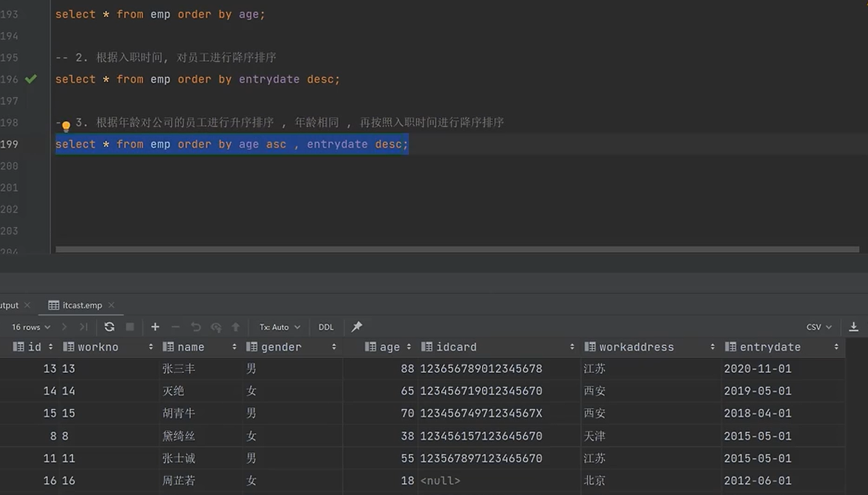Screen dimensions: 868x495
Task: Reload the query result page
Action: (110, 327)
